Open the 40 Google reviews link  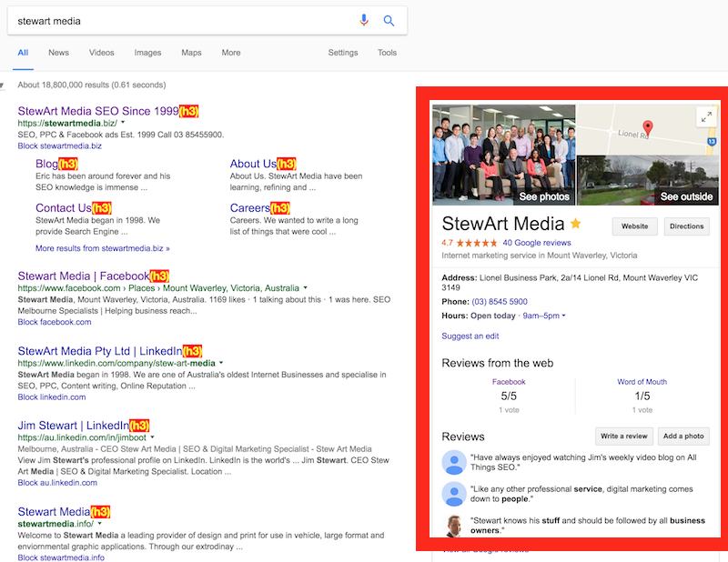(537, 243)
